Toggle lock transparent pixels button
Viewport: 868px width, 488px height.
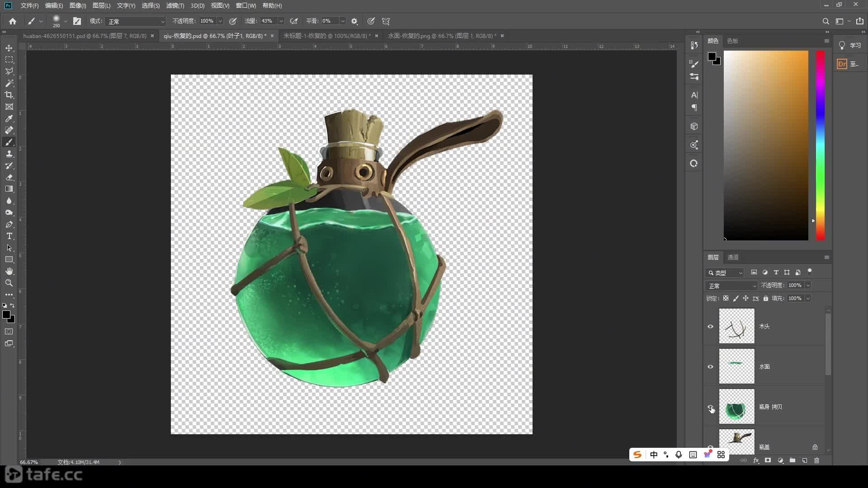[726, 298]
